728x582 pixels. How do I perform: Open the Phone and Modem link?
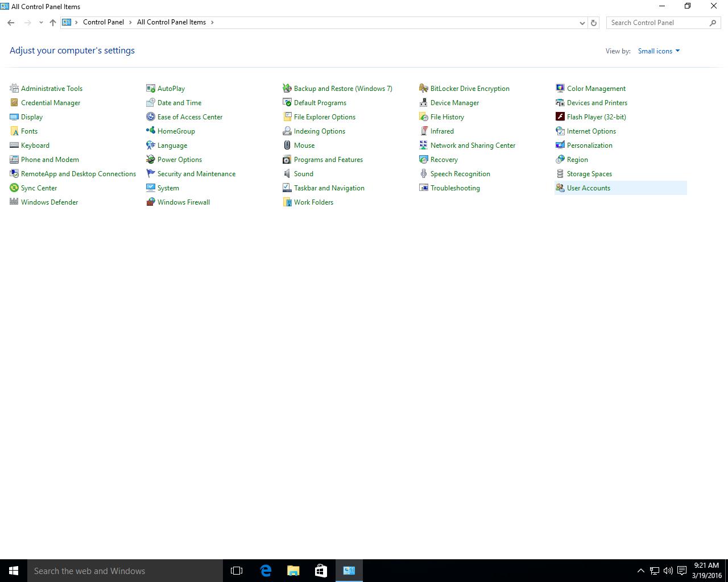(50, 160)
